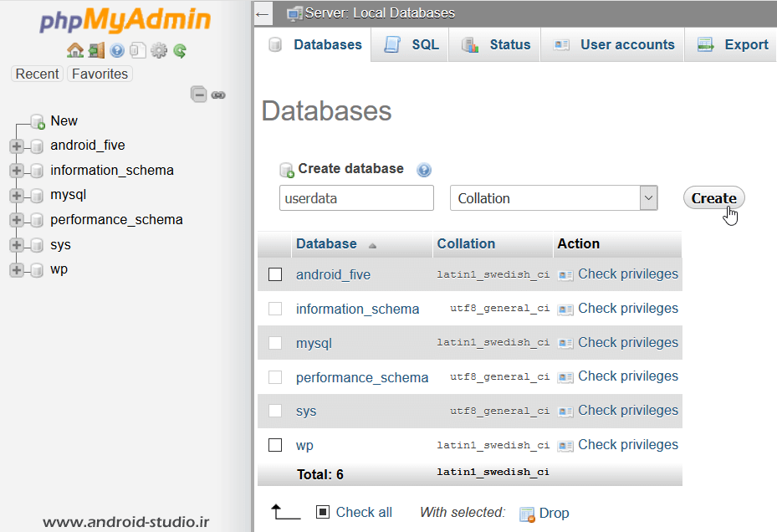Expand the android_five tree node
Screen dimensions: 777x532
(17, 146)
